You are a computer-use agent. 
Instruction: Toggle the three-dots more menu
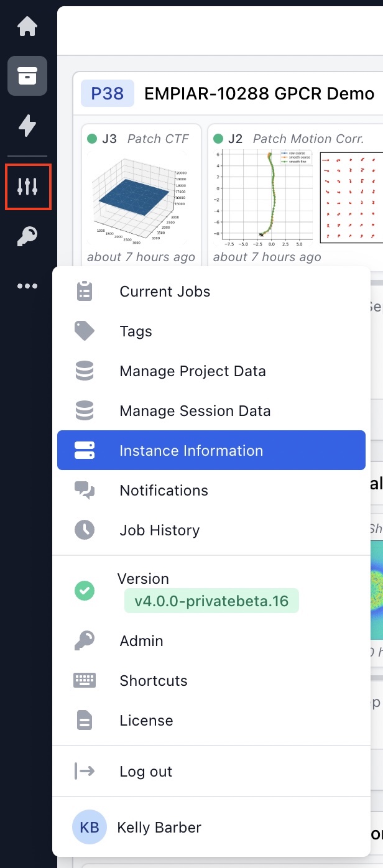tap(27, 286)
